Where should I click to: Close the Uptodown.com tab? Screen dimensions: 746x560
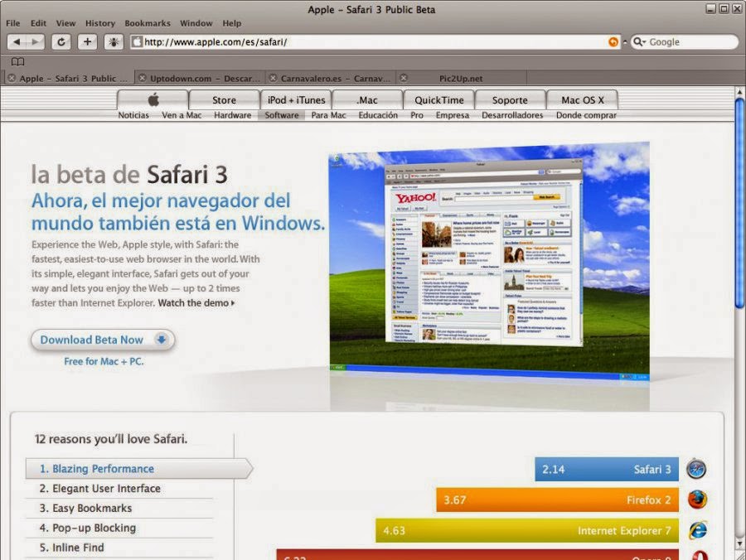[143, 78]
